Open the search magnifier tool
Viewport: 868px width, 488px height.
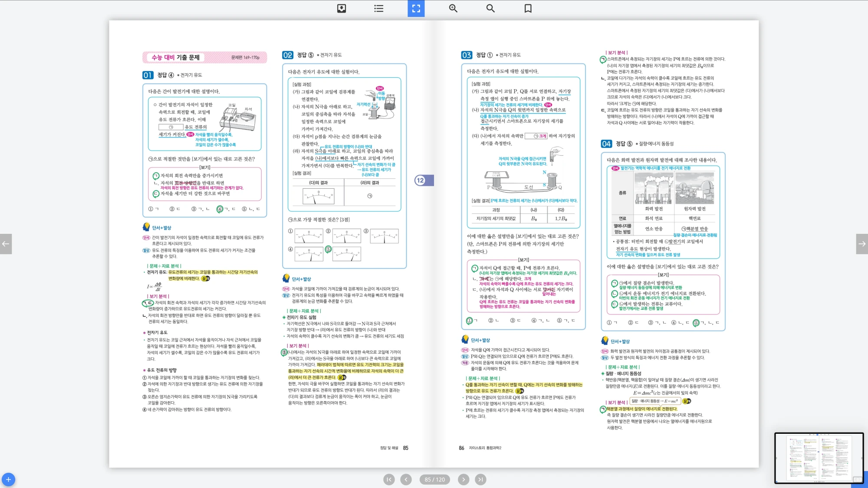490,8
